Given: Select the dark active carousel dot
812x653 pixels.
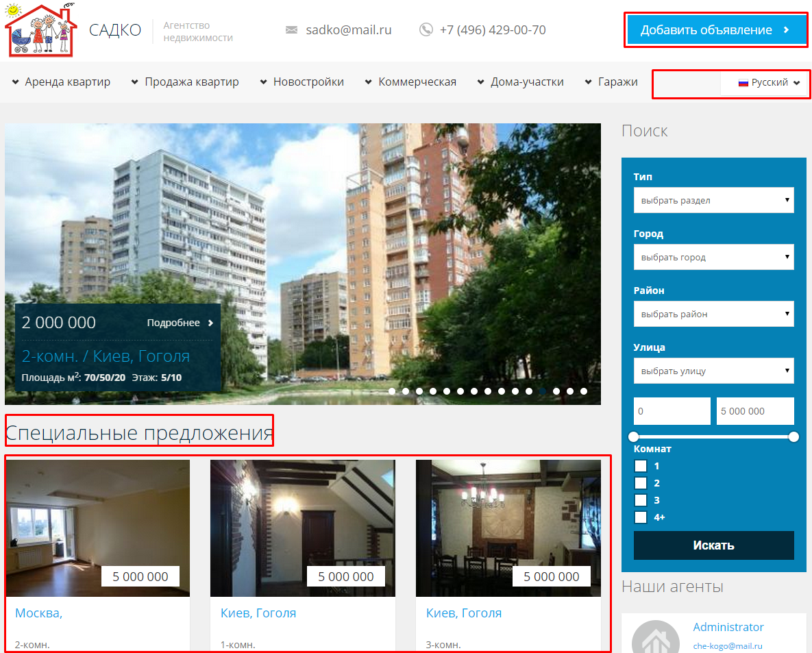Looking at the screenshot, I should 543,391.
